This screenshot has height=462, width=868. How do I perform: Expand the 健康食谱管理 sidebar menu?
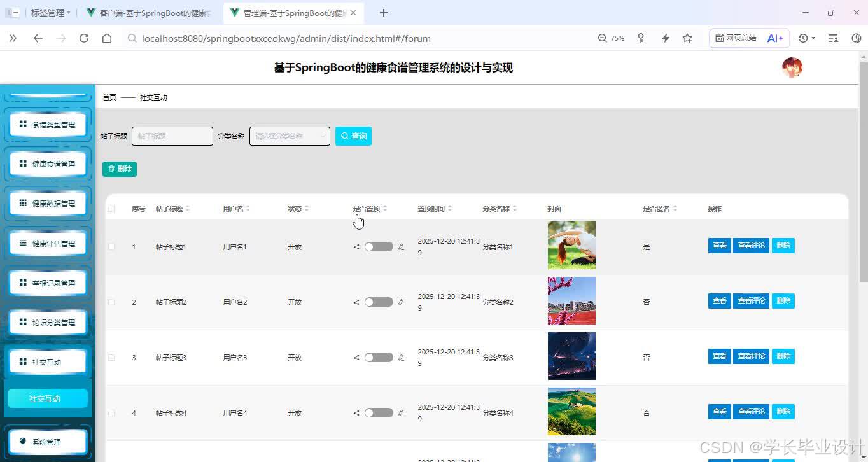(48, 164)
